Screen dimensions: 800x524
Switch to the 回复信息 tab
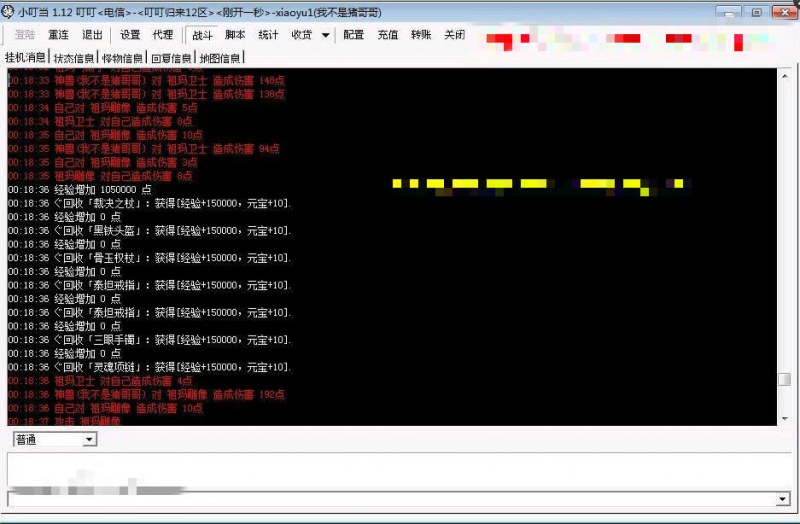(171, 58)
